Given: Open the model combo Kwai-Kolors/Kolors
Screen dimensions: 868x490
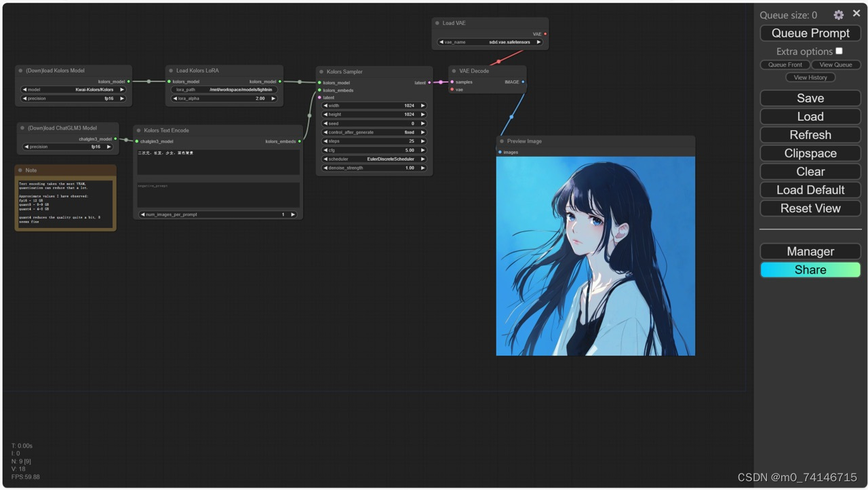Looking at the screenshot, I should tap(73, 90).
